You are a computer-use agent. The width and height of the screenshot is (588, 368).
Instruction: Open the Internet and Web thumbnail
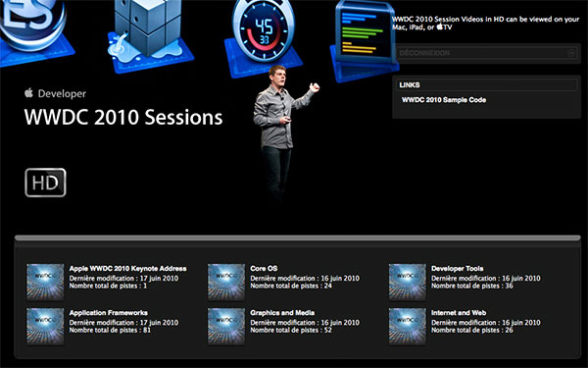click(408, 327)
